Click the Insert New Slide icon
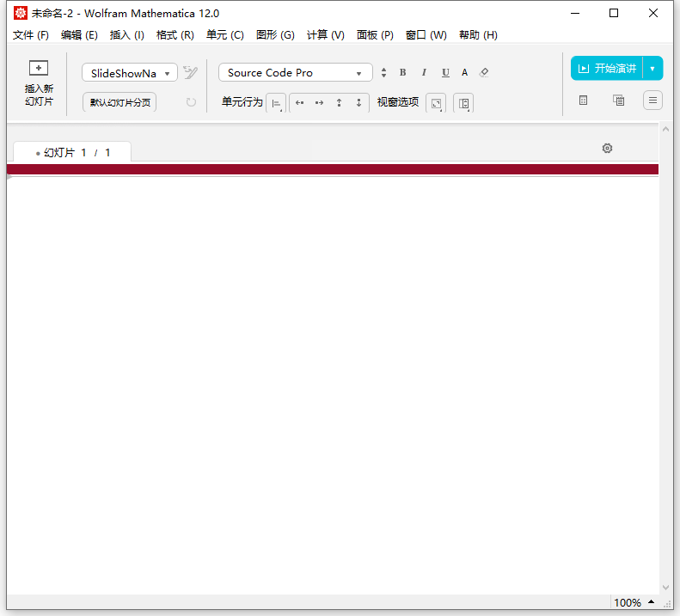Image resolution: width=680 pixels, height=616 pixels. (x=39, y=68)
